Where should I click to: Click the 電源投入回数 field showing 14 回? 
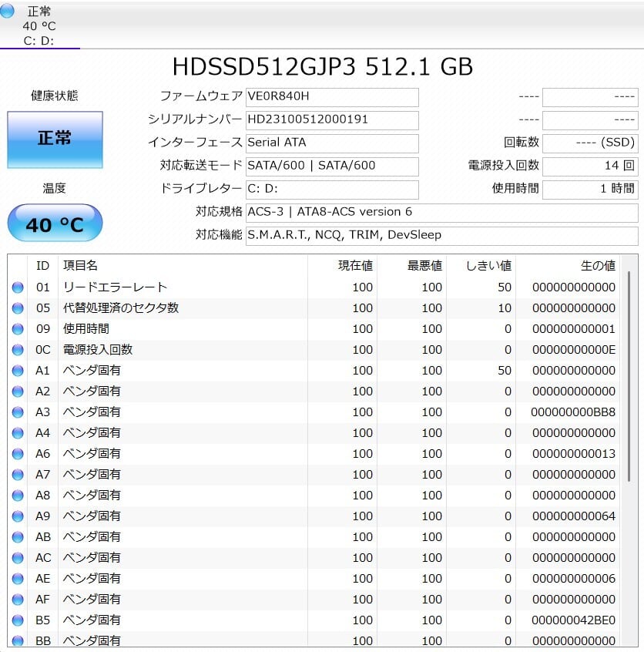[589, 166]
